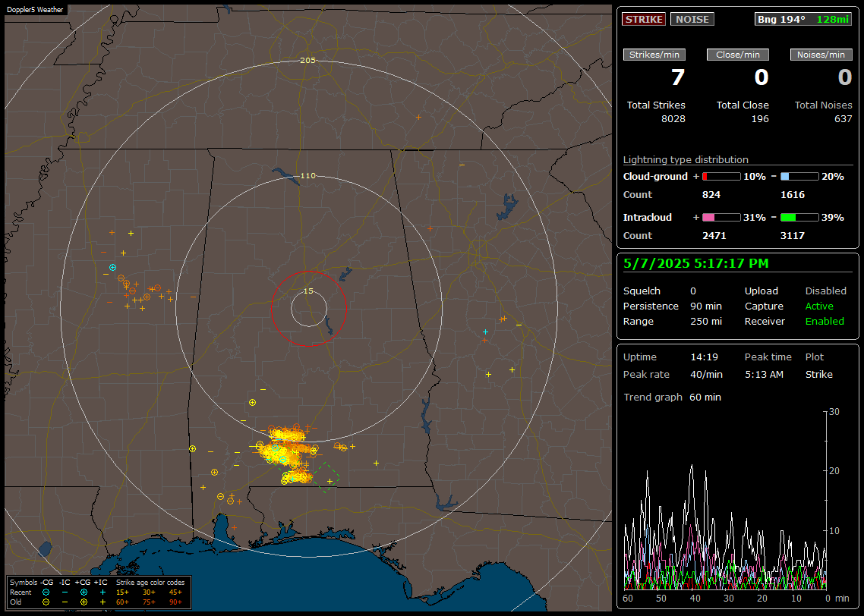Click the Range value 250 mi
This screenshot has width=864, height=616.
[706, 322]
